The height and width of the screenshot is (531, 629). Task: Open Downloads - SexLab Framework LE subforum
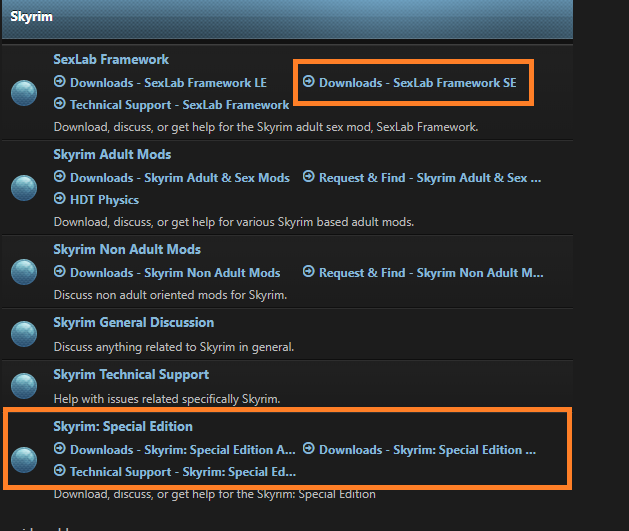[x=168, y=83]
